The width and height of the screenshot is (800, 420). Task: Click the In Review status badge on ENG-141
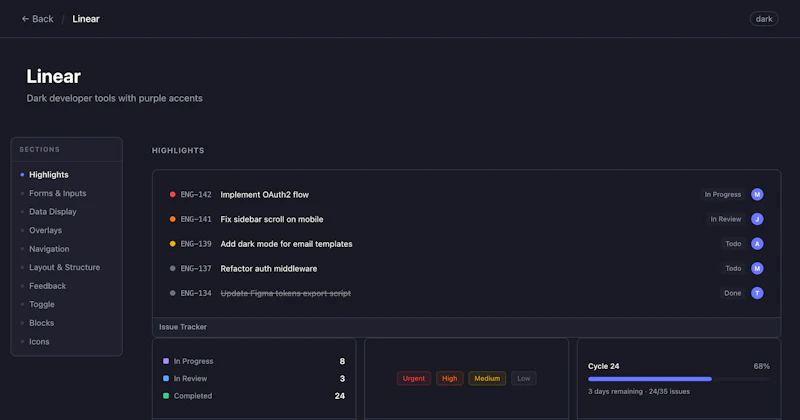point(726,219)
